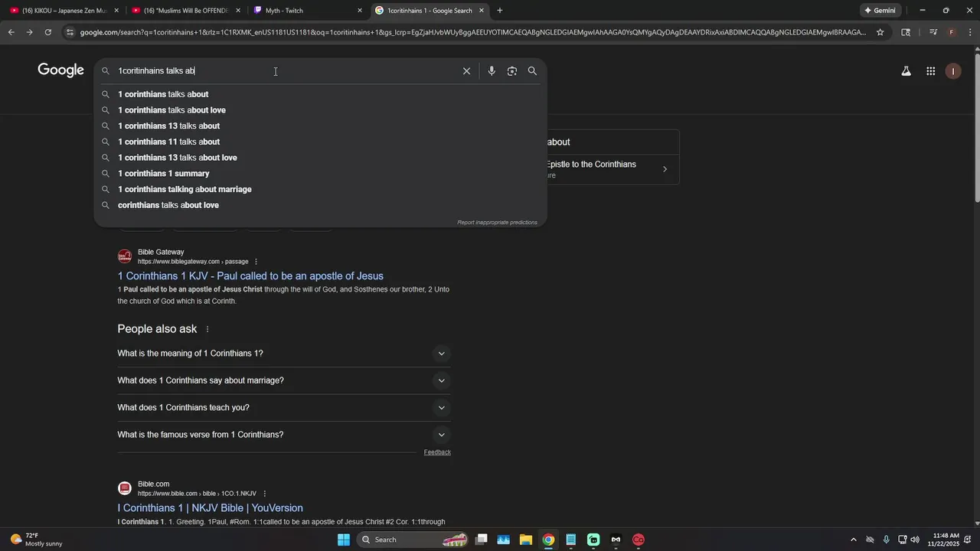Close the 1coritinhains Google Search tab
Screen dimensions: 980x551
pyautogui.click(x=482, y=11)
